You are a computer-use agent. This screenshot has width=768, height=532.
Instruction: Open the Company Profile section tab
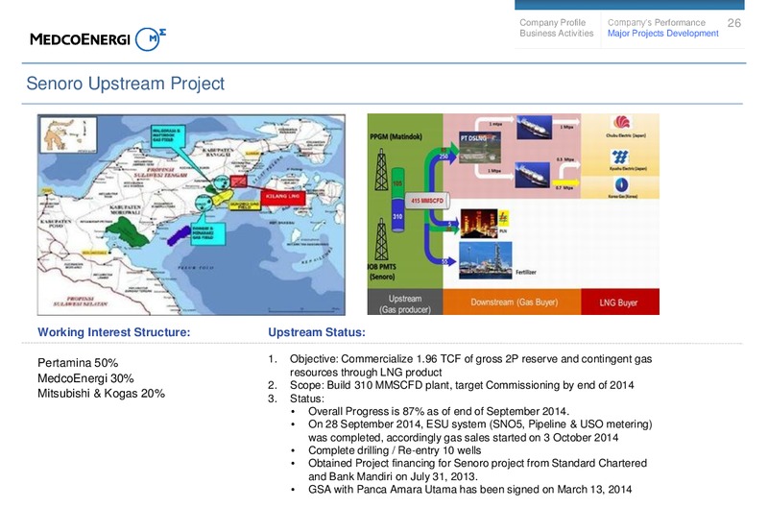(552, 22)
